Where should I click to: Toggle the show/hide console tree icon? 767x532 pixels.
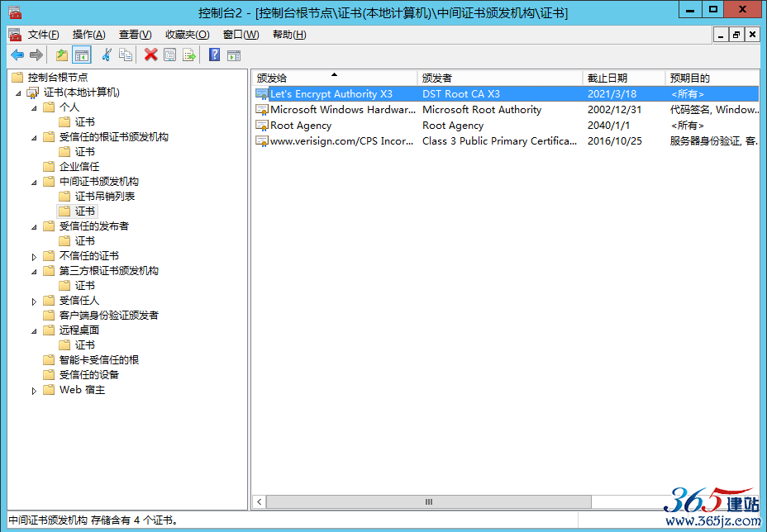tap(82, 55)
